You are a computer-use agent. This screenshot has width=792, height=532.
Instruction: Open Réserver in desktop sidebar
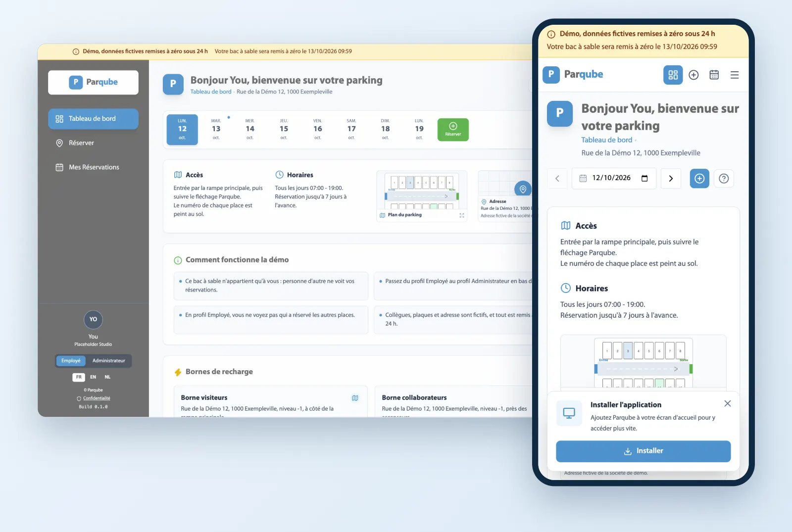93,143
